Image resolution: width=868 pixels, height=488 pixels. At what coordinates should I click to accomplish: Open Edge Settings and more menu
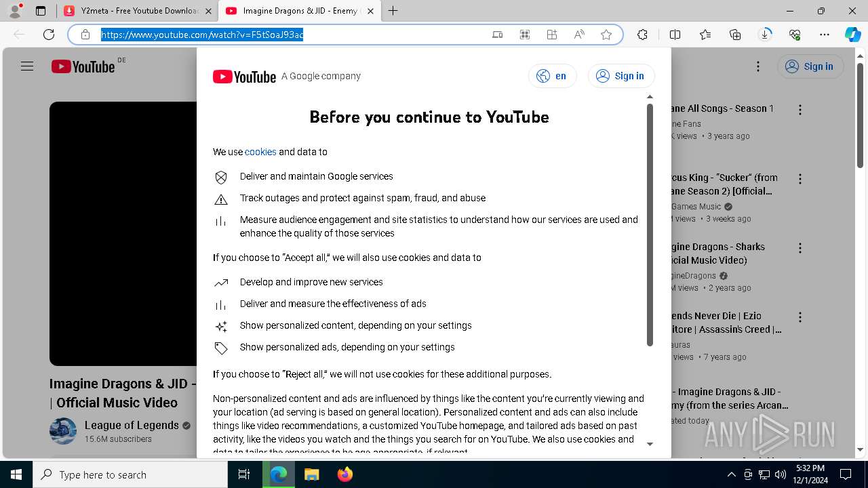825,35
